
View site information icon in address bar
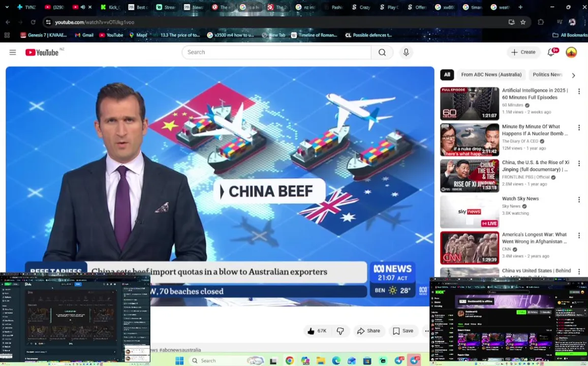(x=48, y=22)
